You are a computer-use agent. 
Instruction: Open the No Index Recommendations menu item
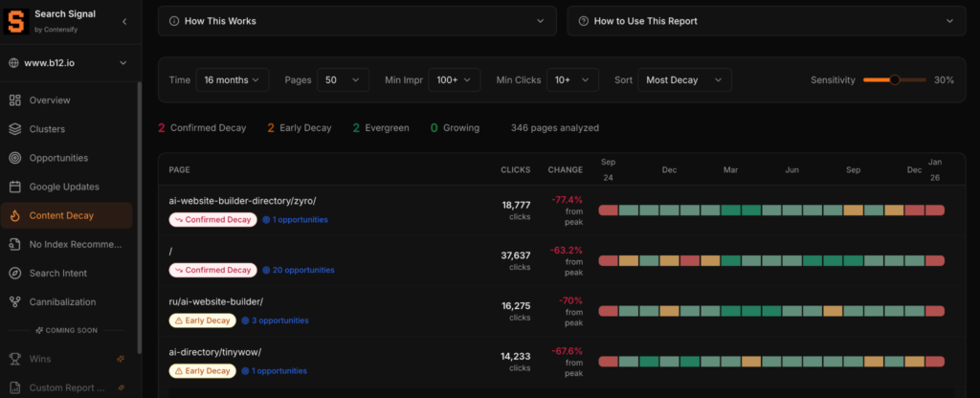(75, 244)
